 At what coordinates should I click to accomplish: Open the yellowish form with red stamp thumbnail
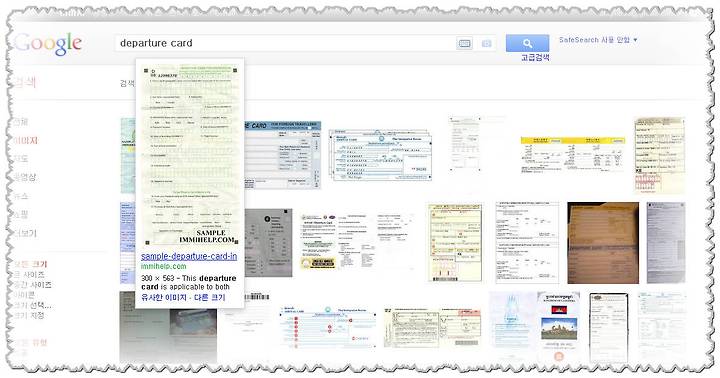[x=660, y=155]
